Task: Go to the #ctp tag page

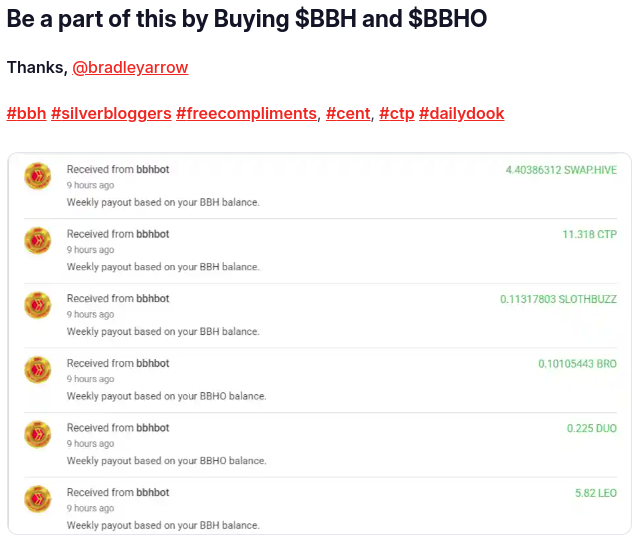Action: tap(397, 113)
